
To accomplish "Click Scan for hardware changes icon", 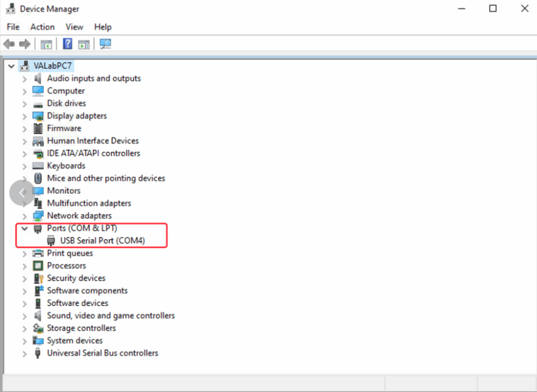I will click(x=105, y=44).
